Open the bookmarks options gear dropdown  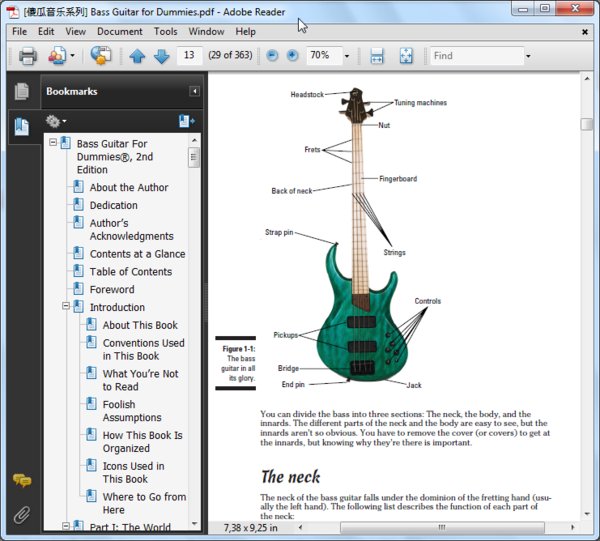point(56,121)
